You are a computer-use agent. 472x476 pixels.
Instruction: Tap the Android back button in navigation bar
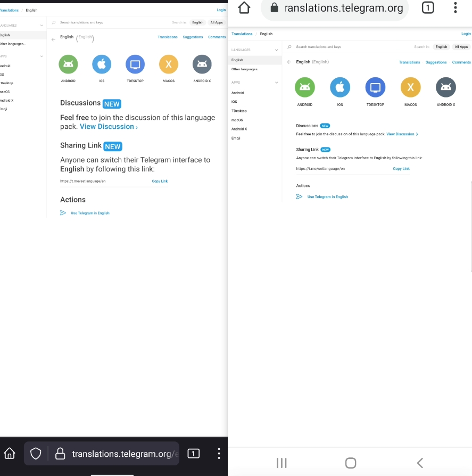[x=419, y=463]
